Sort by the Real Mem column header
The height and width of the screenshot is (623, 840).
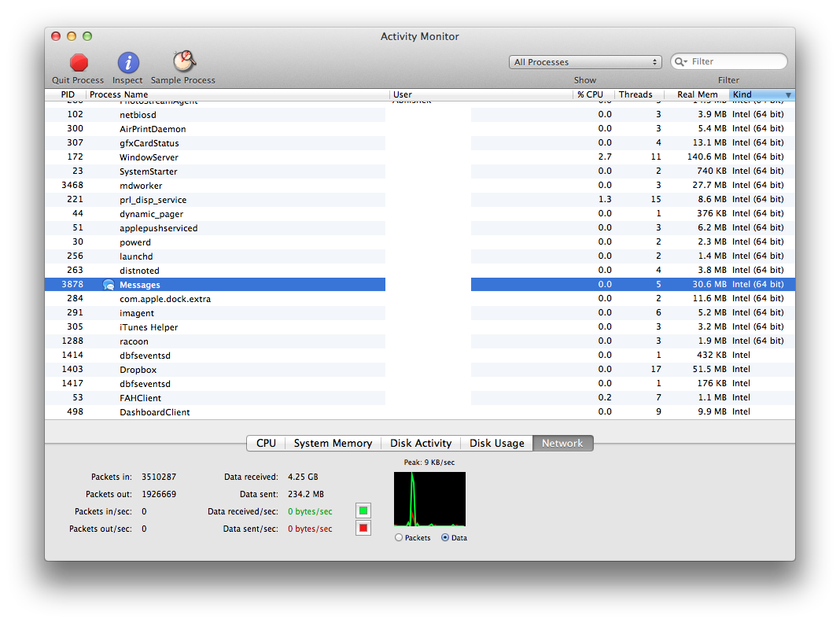pos(697,94)
